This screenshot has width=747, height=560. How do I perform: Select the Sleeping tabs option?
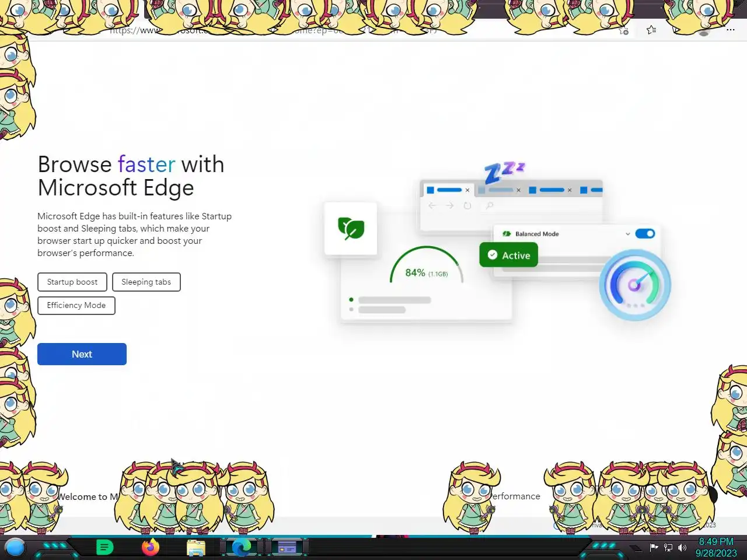(146, 282)
